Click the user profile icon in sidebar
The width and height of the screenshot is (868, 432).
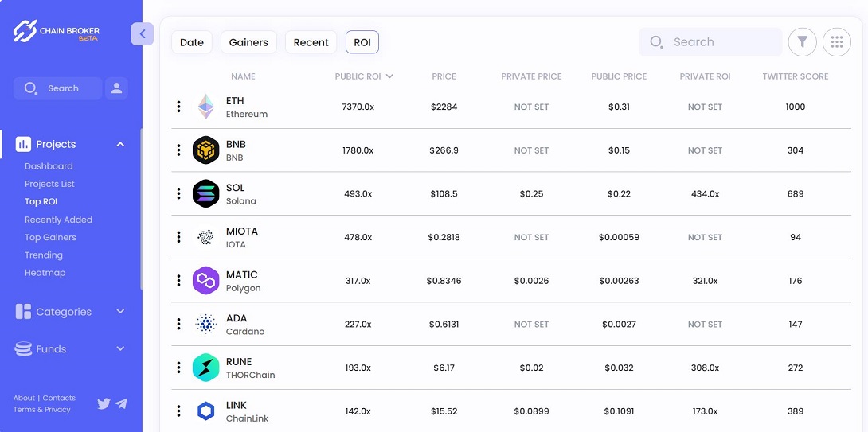pos(116,88)
